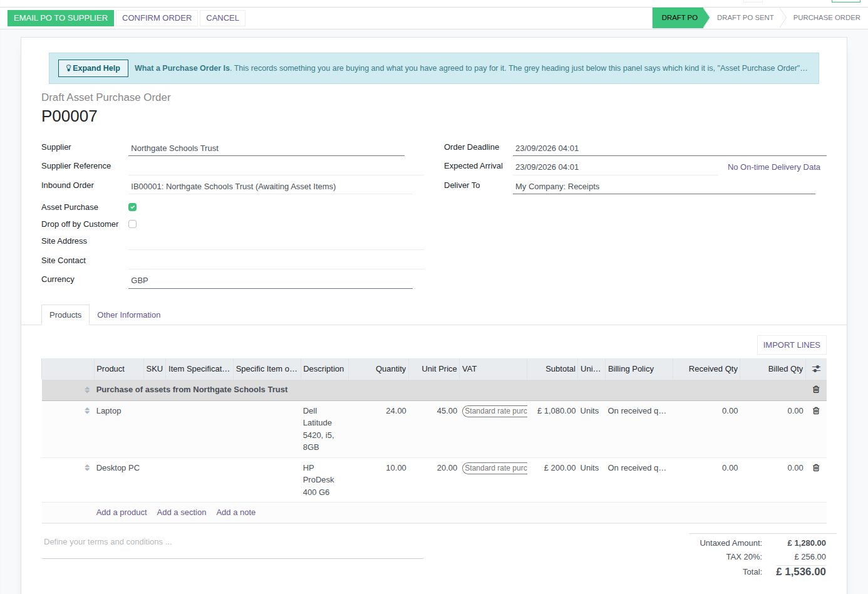Select the Purchase Order status stage
The image size is (868, 594).
(x=827, y=18)
